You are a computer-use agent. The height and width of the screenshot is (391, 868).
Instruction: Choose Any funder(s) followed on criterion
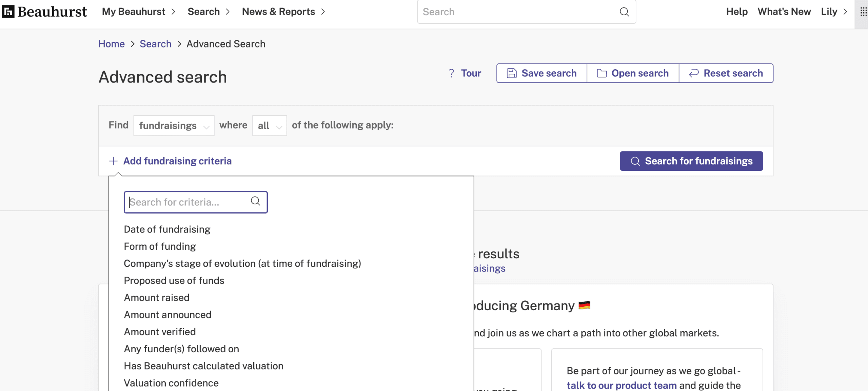(x=182, y=349)
